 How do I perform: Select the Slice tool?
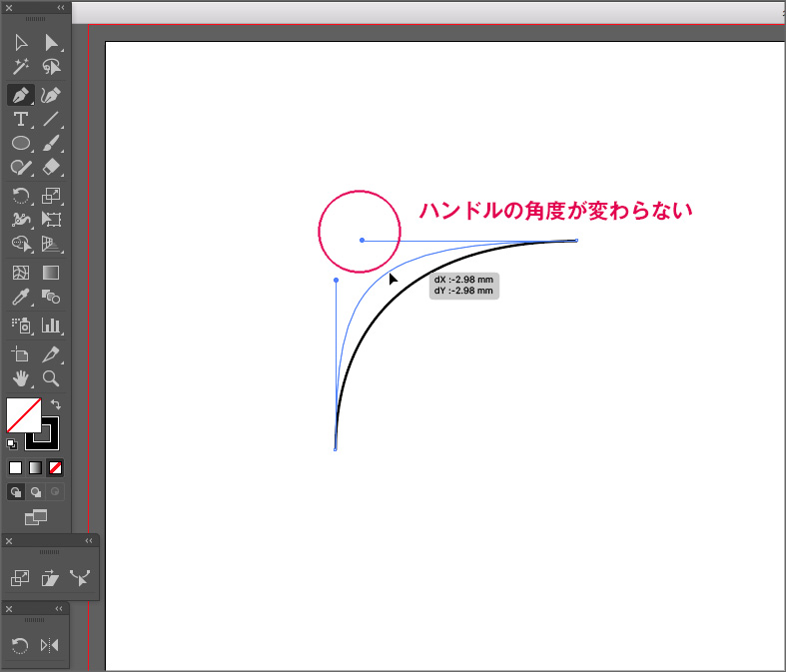pos(51,354)
